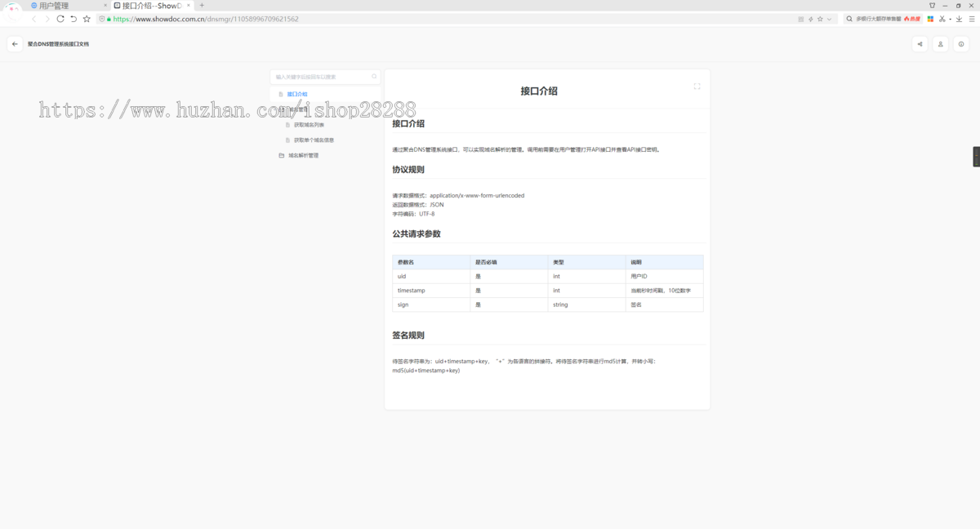Click the timestamp parameter cell

click(x=431, y=291)
